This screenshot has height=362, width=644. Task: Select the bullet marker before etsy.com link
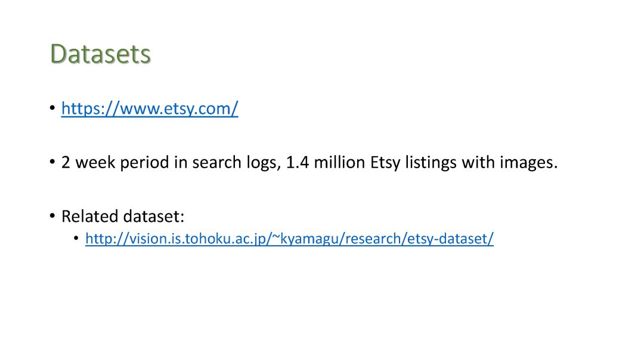coord(52,108)
